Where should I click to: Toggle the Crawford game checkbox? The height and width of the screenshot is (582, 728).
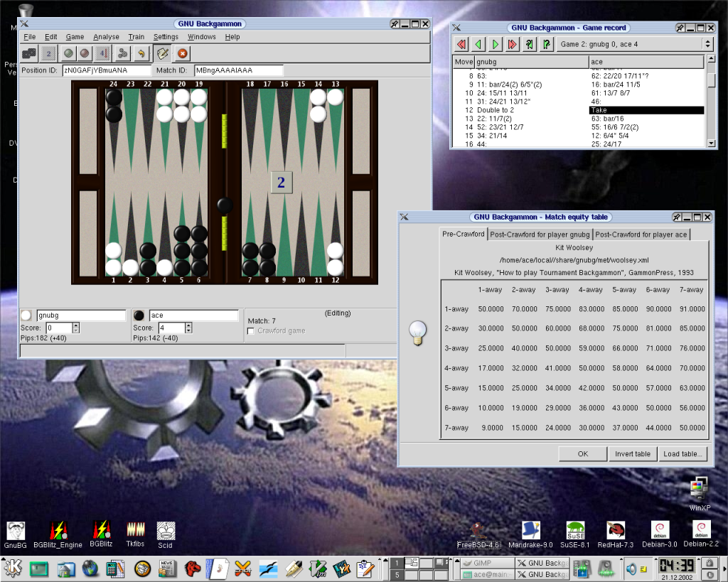click(x=251, y=331)
